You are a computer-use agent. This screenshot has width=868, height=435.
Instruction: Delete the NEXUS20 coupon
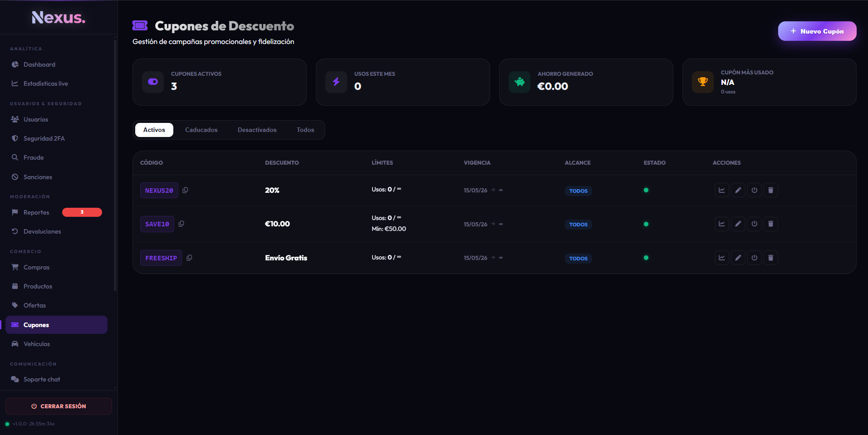click(x=770, y=190)
